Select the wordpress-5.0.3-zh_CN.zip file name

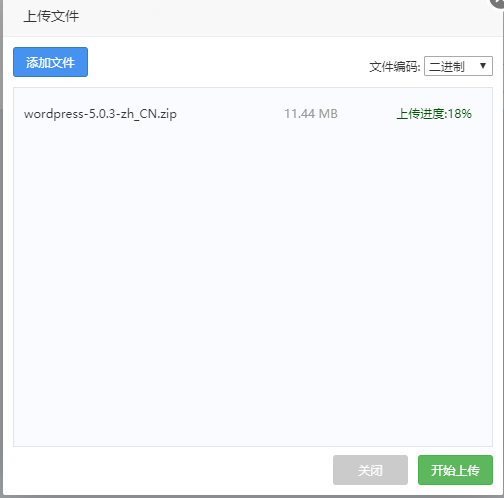(100, 114)
